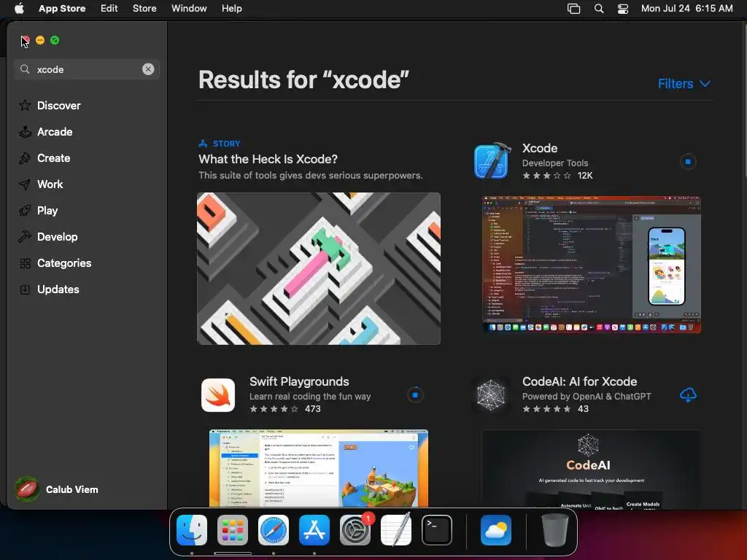Click the search magnifier in the sidebar field
Screen dimensions: 747x560
tap(25, 69)
